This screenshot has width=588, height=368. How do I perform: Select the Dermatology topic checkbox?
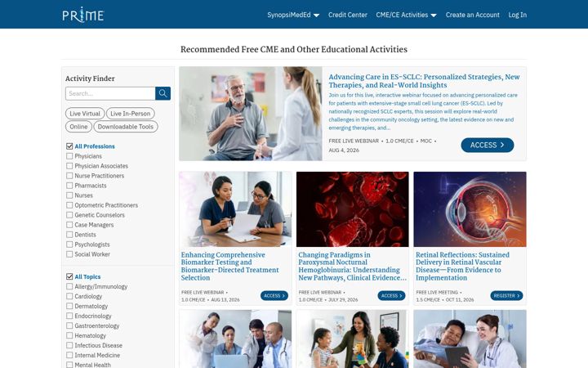pyautogui.click(x=69, y=306)
